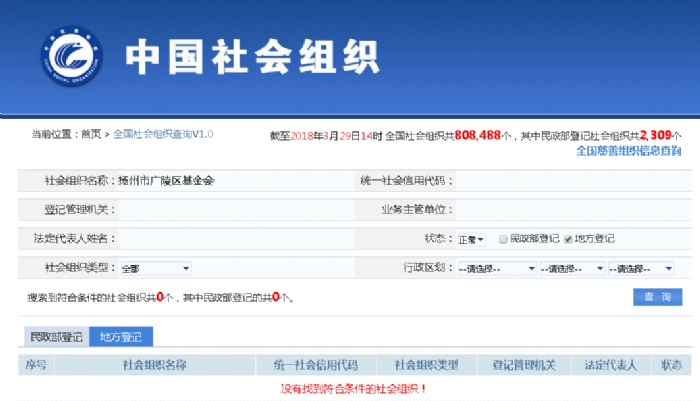Image resolution: width=700 pixels, height=401 pixels.
Task: Open the 全国社会组织查询V1.0 breadcrumb link
Action: point(163,133)
